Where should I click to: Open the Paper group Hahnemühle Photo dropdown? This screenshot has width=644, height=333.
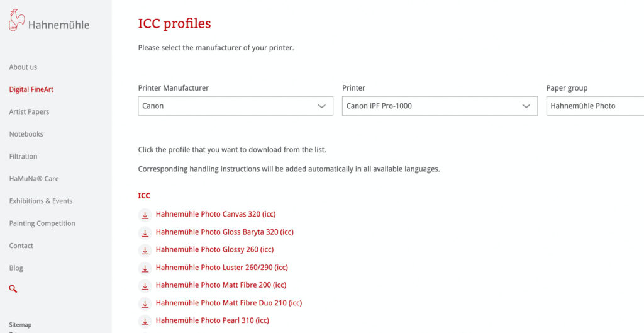(595, 106)
